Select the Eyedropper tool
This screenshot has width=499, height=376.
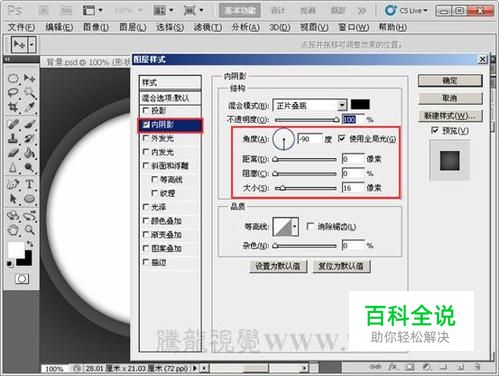[30, 107]
